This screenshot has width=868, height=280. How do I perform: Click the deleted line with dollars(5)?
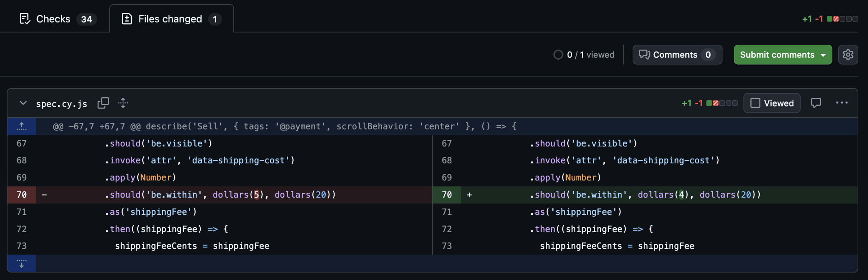click(220, 195)
